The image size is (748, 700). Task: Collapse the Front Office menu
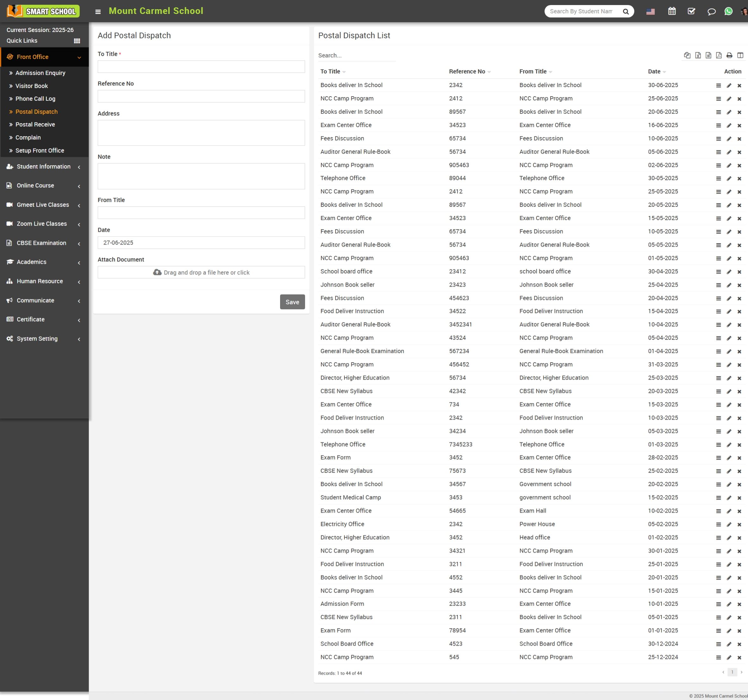tap(44, 57)
